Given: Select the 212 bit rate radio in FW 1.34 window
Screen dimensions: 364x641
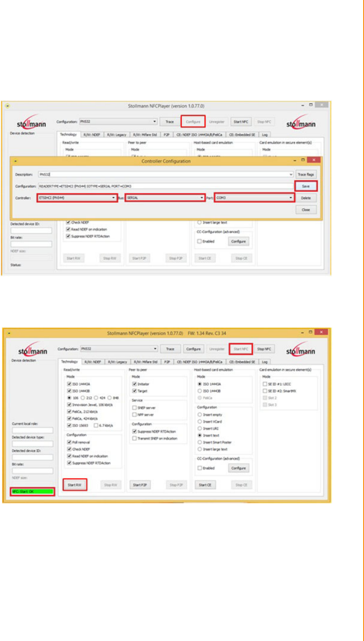Looking at the screenshot, I should coord(83,398).
